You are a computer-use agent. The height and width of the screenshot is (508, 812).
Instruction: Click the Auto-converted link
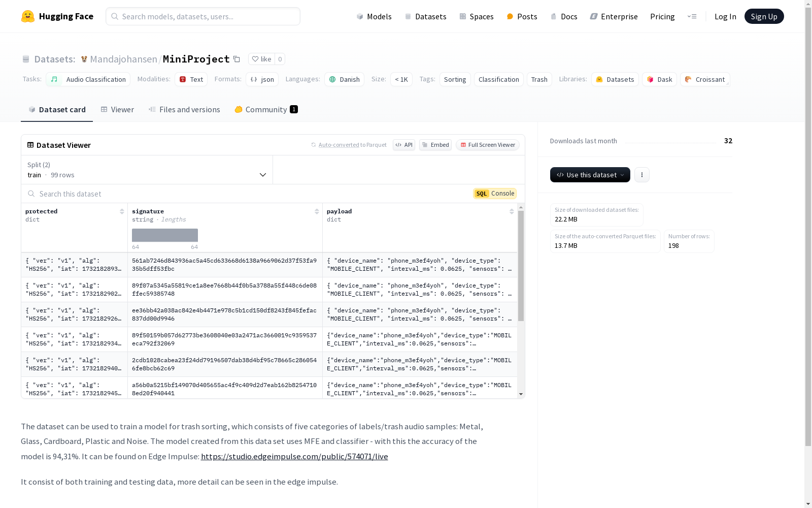339,145
